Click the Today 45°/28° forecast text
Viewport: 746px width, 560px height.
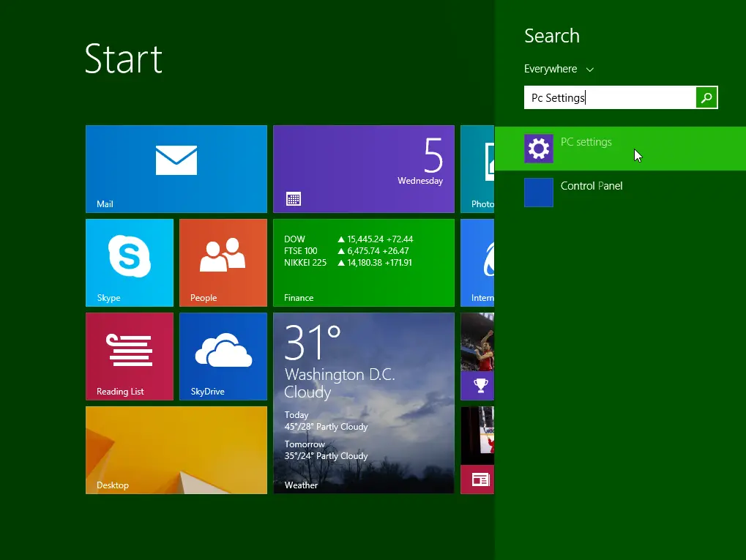tap(326, 421)
